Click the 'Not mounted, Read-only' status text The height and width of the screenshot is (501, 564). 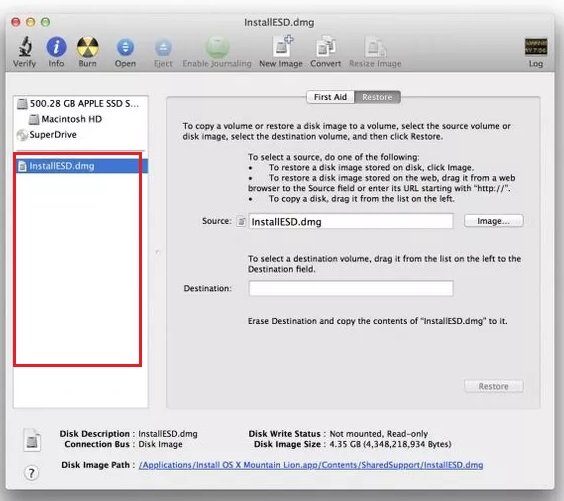(x=378, y=434)
